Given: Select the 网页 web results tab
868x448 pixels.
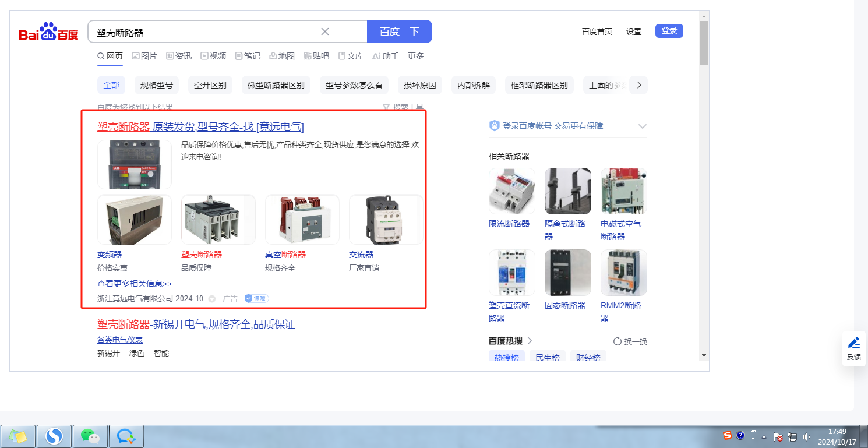Looking at the screenshot, I should click(110, 56).
